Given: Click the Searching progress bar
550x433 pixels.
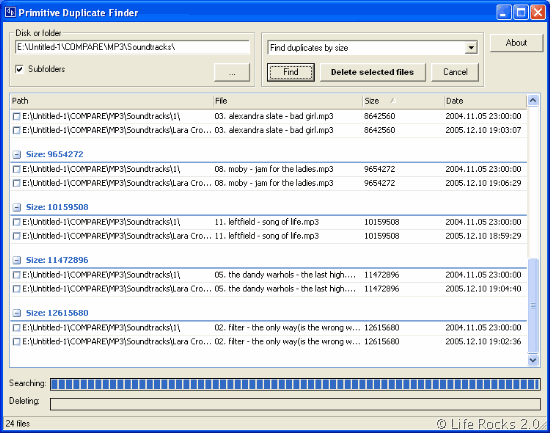Looking at the screenshot, I should coord(295,384).
